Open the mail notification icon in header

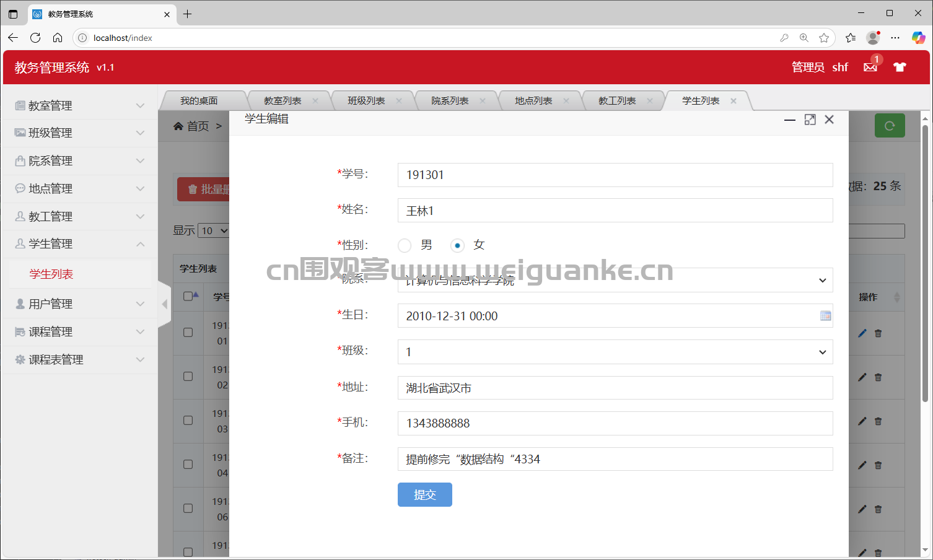[x=870, y=67]
